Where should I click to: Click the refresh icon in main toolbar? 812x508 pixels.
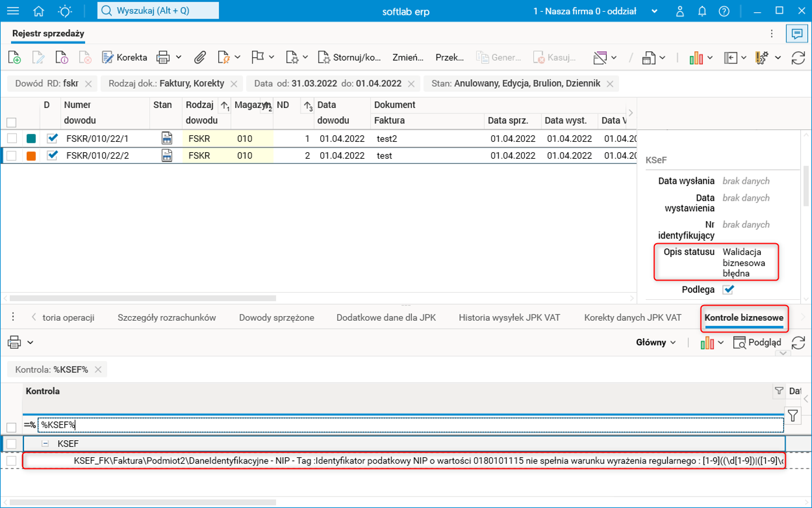click(798, 57)
